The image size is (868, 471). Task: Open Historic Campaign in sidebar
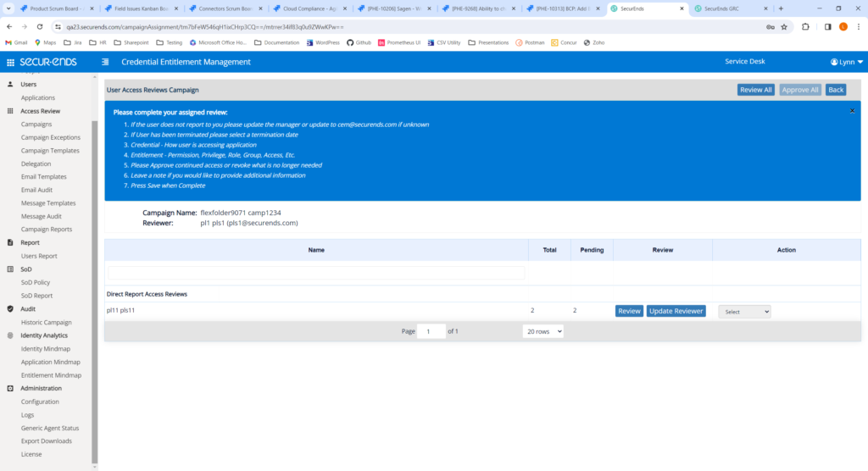(x=47, y=322)
